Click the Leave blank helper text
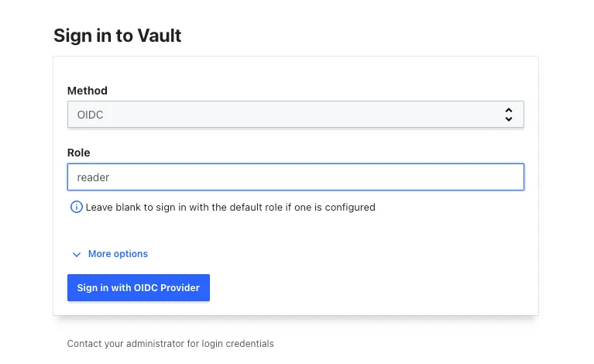The image size is (594, 364). coord(230,207)
